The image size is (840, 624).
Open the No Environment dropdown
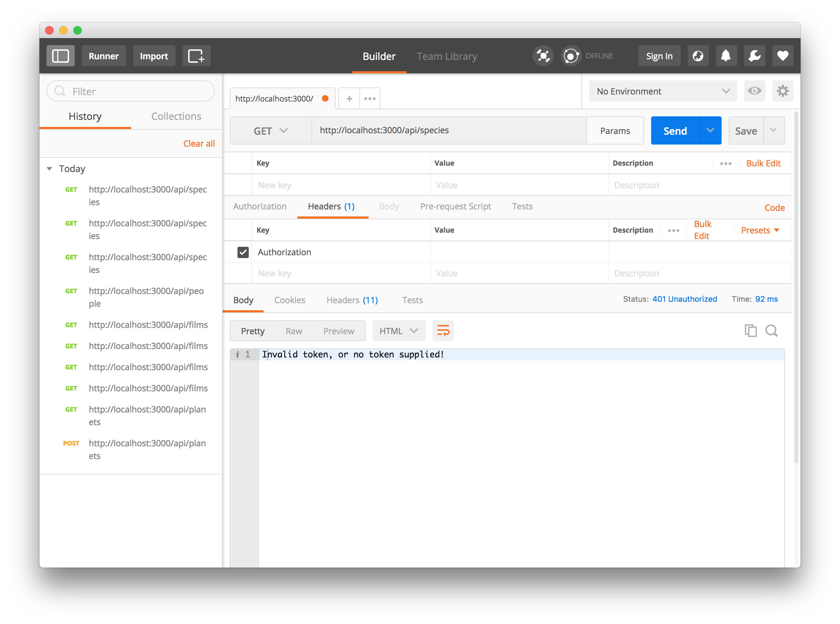pyautogui.click(x=662, y=91)
